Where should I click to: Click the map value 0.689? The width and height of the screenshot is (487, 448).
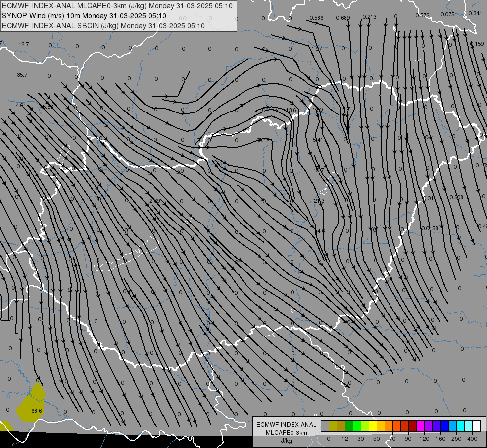tap(343, 18)
